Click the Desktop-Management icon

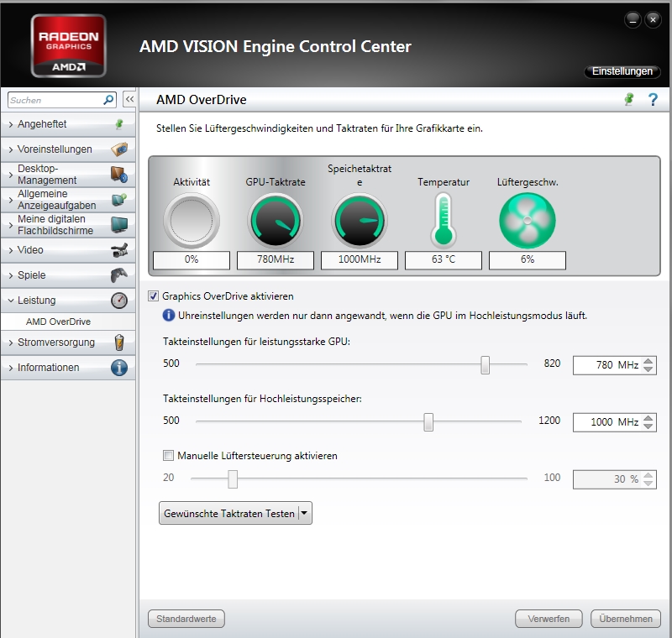click(119, 175)
